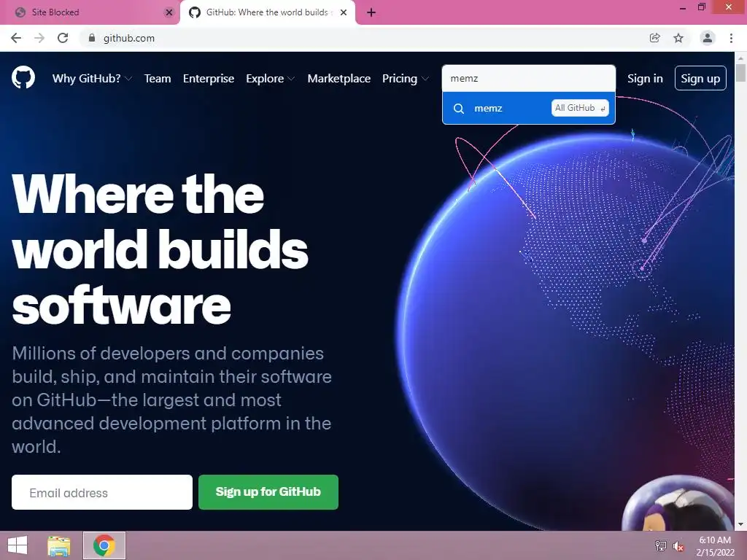The width and height of the screenshot is (747, 560).
Task: Click the scrollbar up arrow
Action: [x=740, y=58]
